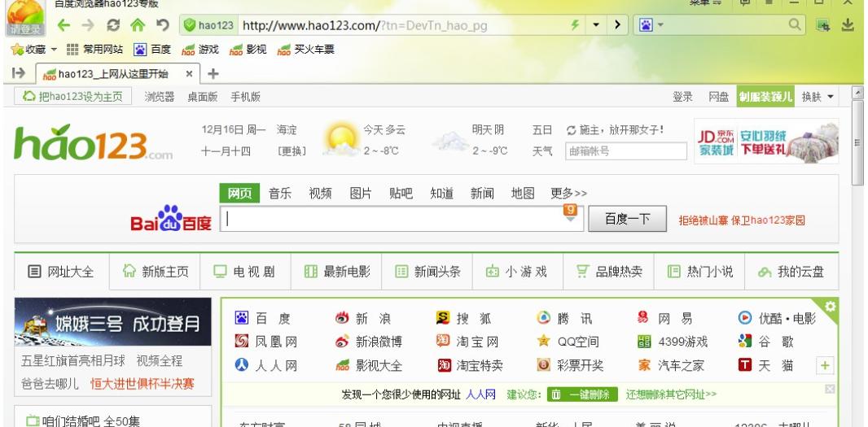This screenshot has height=427, width=868.
Task: Switch to 网址大全 tab
Action: [62, 272]
